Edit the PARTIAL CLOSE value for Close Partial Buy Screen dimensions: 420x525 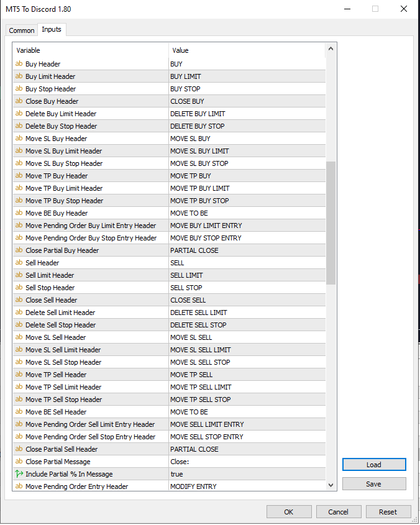(247, 250)
